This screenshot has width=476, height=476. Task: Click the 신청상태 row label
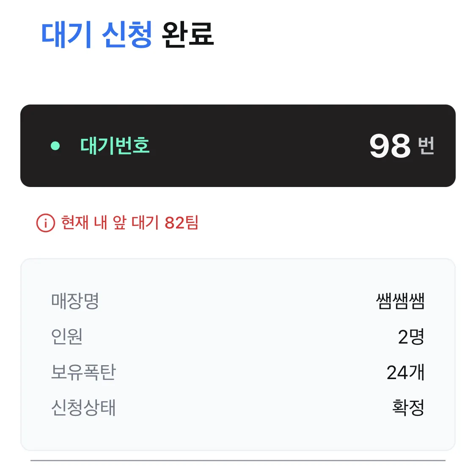coord(83,407)
